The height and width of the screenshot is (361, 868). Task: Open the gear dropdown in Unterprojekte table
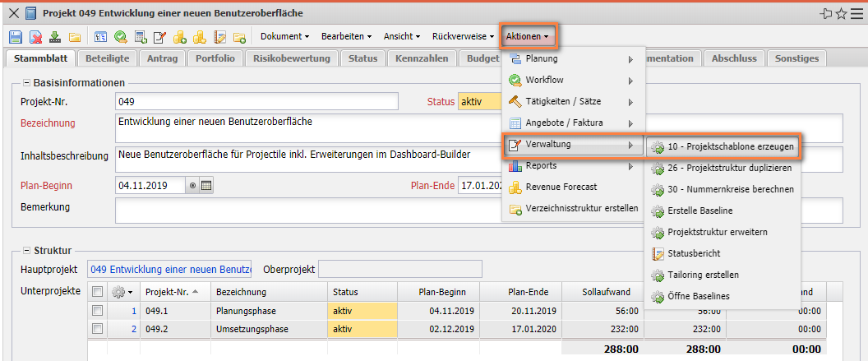(122, 292)
